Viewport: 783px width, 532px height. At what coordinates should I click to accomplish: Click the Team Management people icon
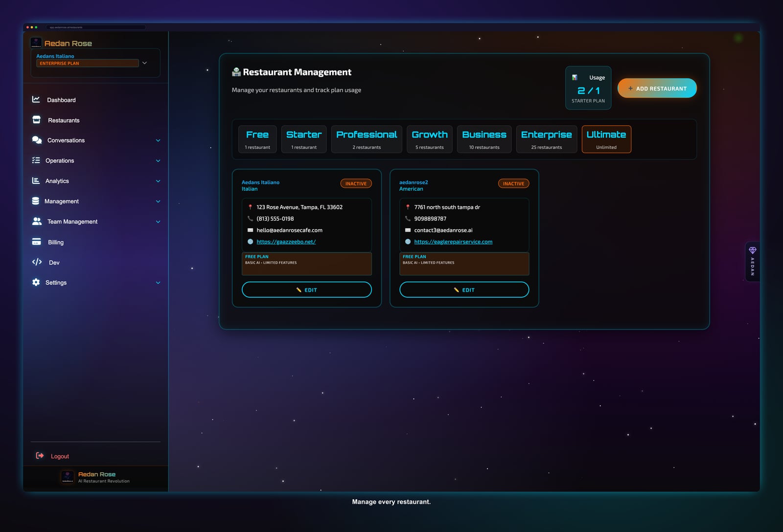coord(37,221)
